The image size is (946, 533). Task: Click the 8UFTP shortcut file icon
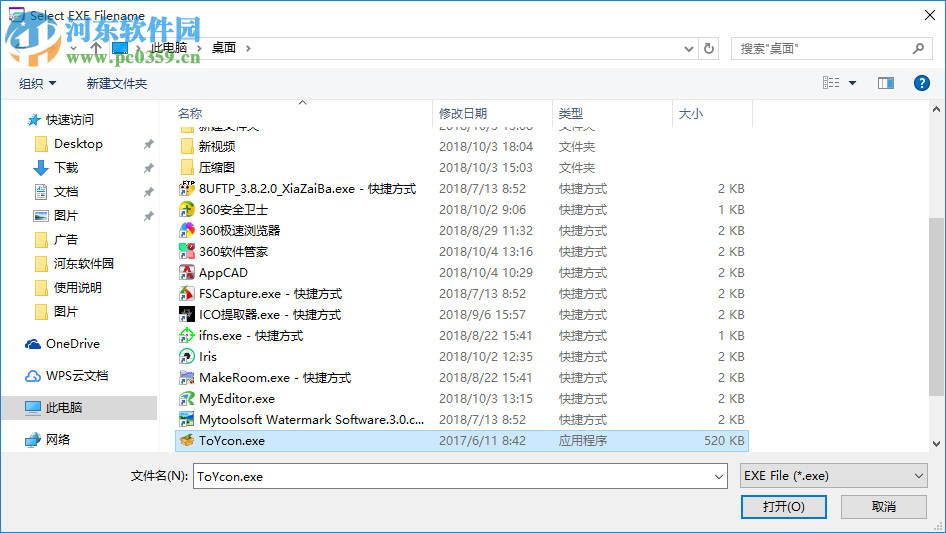pos(187,189)
